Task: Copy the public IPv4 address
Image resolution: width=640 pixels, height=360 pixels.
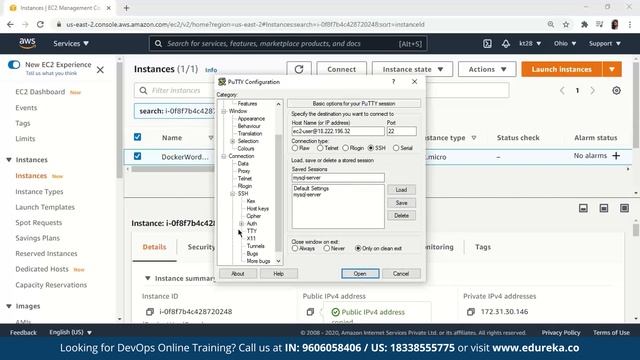Action: click(310, 312)
